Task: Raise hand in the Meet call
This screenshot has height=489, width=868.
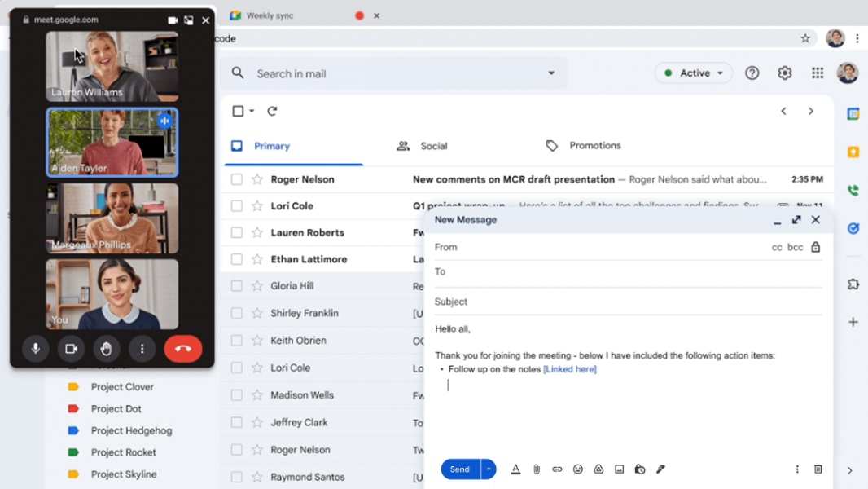Action: pos(106,349)
